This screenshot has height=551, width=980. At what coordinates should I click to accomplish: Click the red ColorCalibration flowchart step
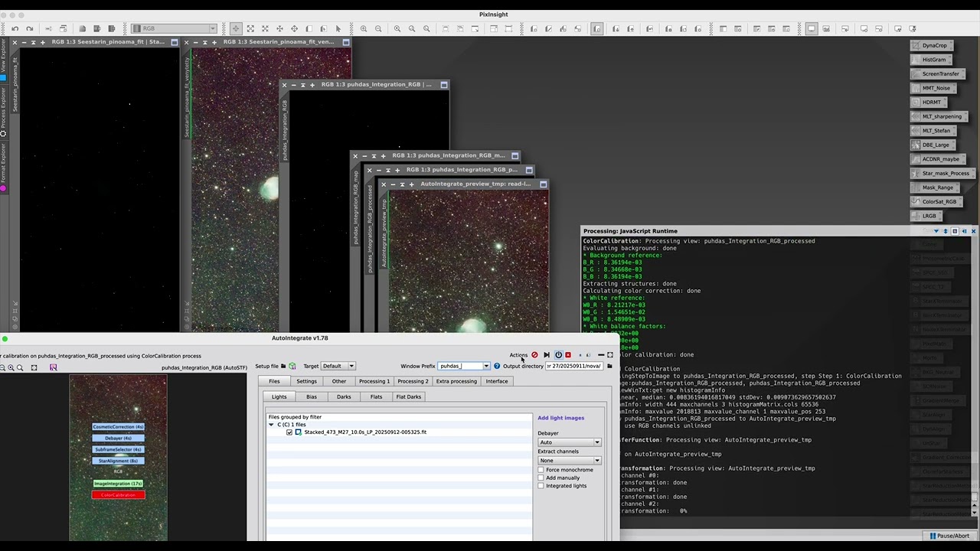118,495
